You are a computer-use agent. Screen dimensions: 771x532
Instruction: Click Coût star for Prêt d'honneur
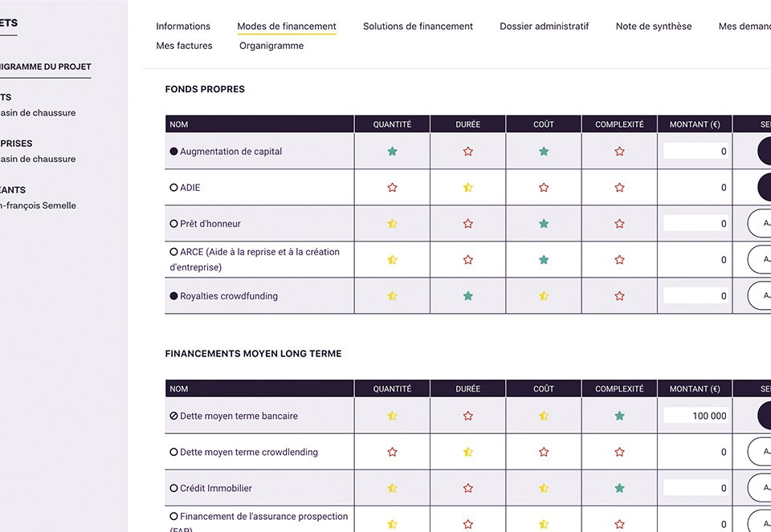(544, 224)
